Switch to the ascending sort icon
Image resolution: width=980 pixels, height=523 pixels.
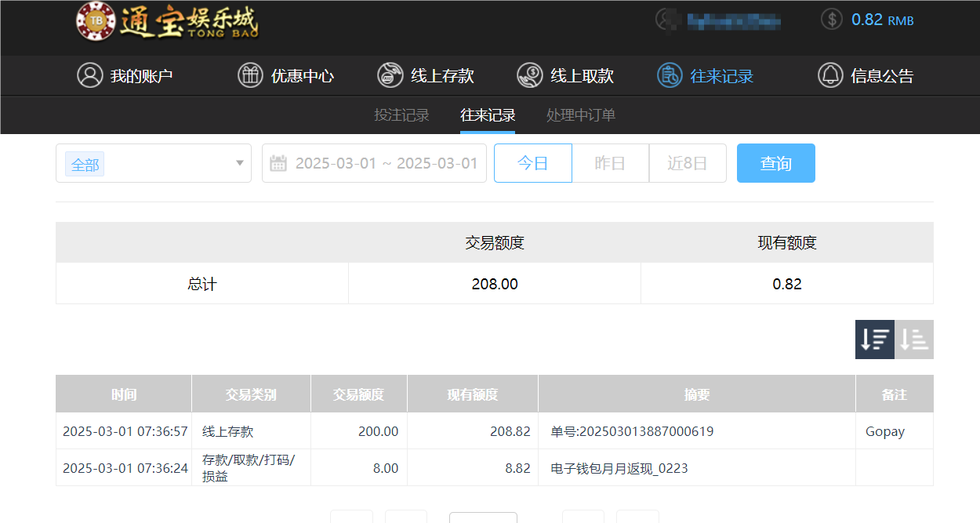pos(913,339)
